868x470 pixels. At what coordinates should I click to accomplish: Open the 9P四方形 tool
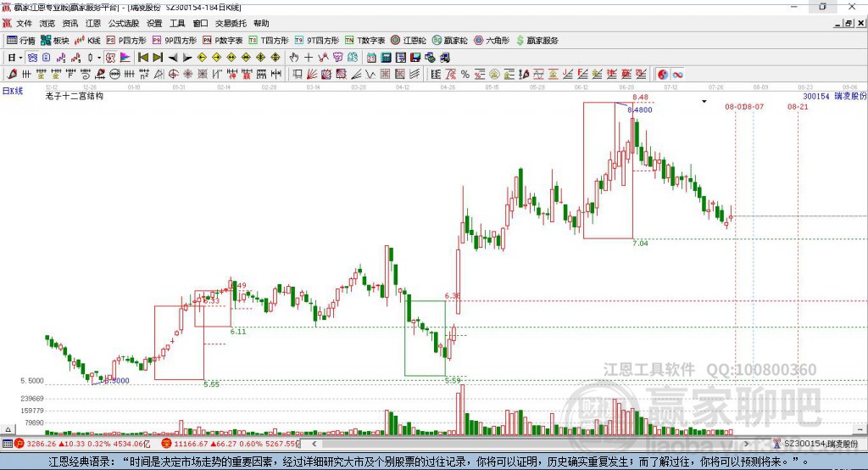[x=175, y=41]
